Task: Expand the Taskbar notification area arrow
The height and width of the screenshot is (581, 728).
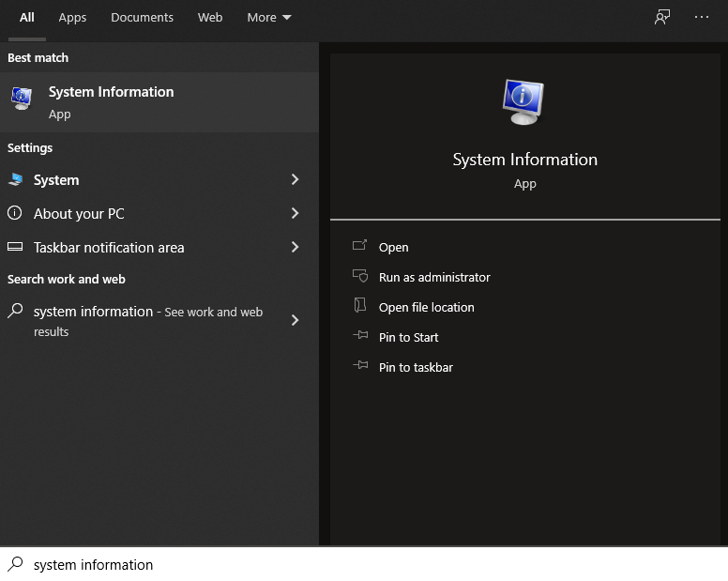Action: click(x=295, y=248)
